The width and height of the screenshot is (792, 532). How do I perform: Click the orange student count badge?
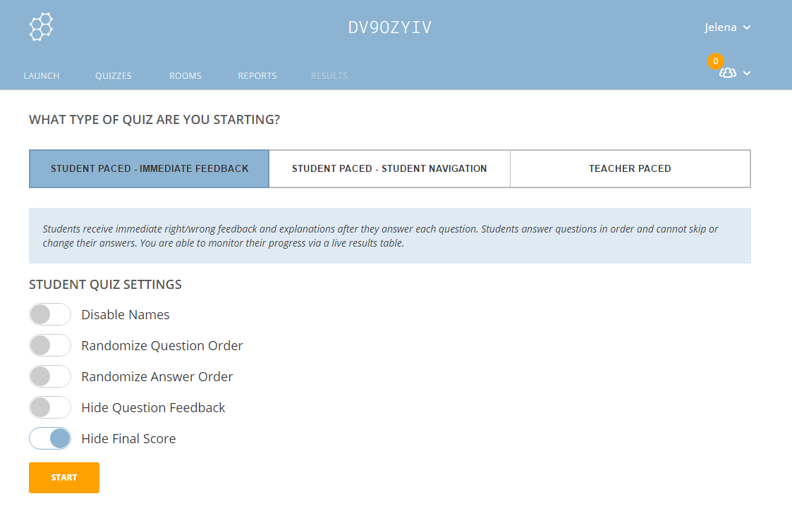coord(715,61)
